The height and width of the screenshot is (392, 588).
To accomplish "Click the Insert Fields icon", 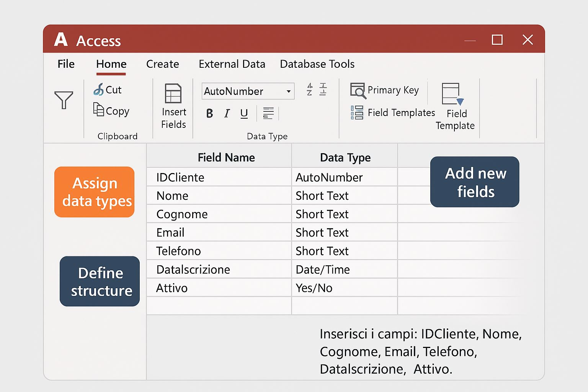I will click(x=173, y=94).
